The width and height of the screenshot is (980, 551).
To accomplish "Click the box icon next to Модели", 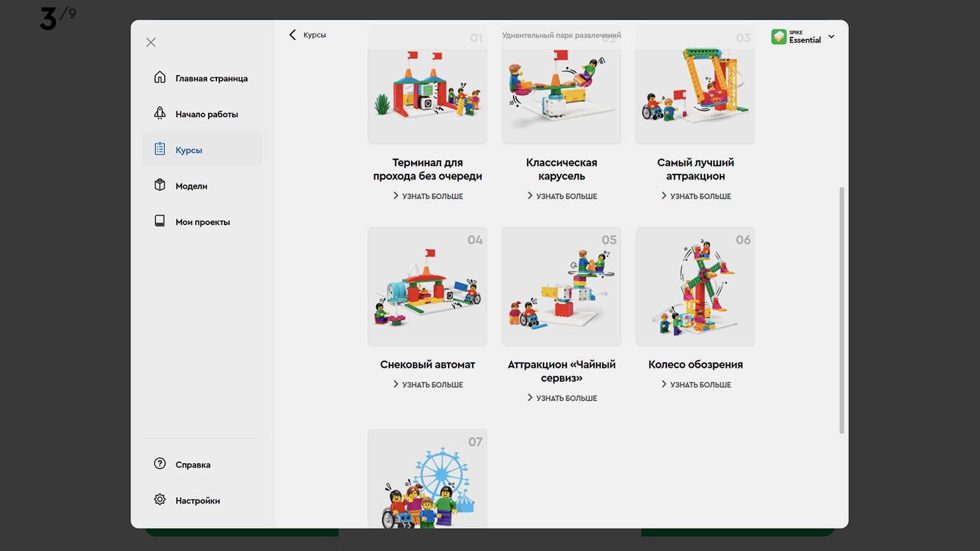I will tap(160, 185).
